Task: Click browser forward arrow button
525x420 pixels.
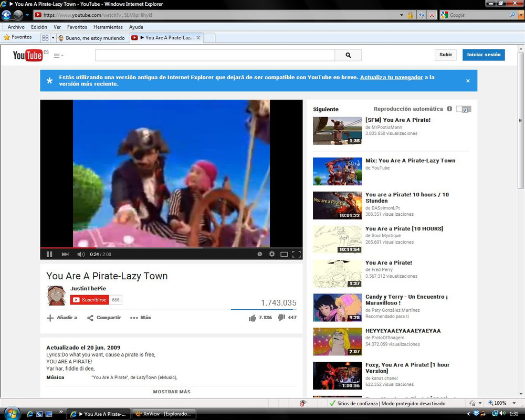Action: (18, 15)
